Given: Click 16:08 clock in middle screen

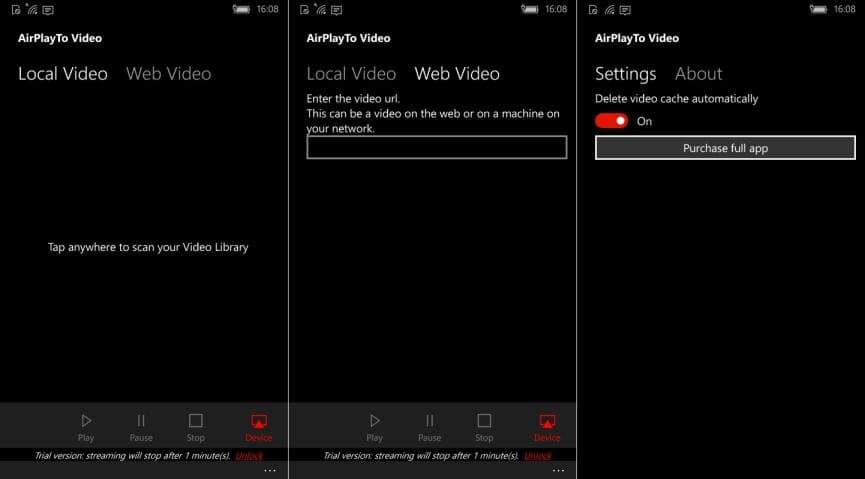Looking at the screenshot, I should [556, 9].
